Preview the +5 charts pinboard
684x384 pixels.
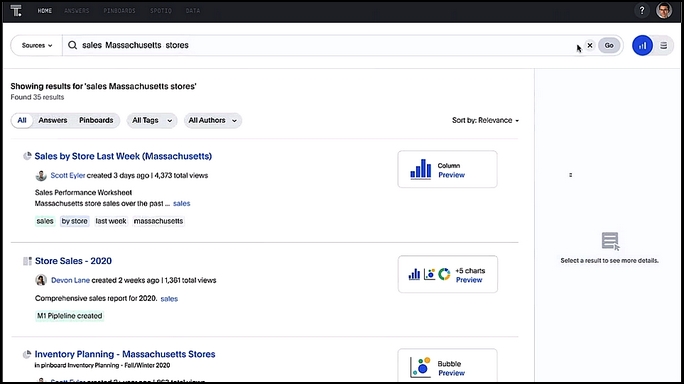[469, 280]
